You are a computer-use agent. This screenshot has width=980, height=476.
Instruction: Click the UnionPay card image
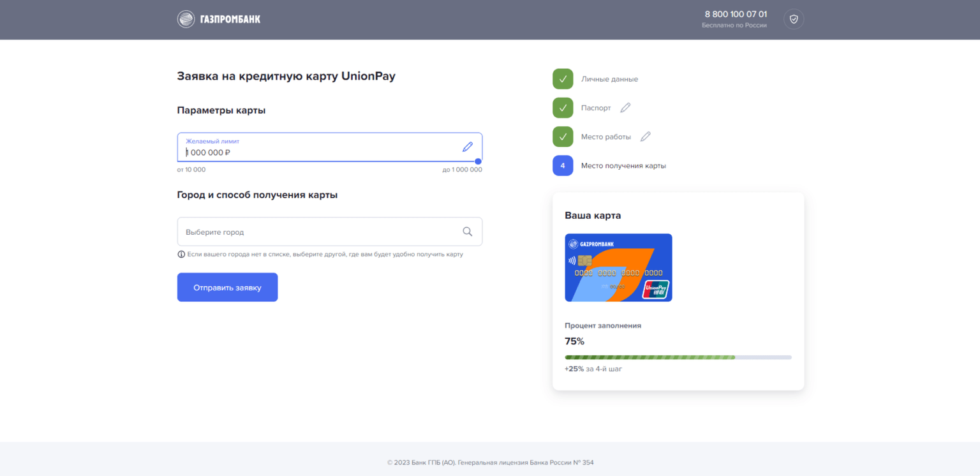(618, 267)
